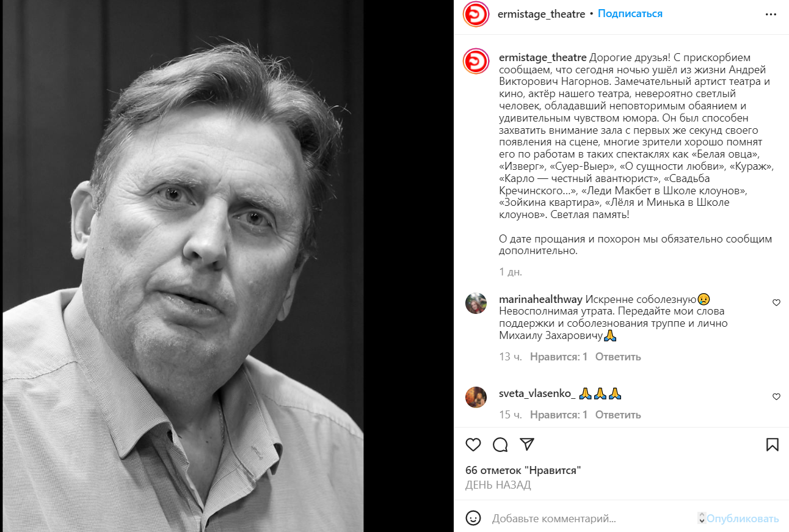Open ermistage_theatre avatar in the header
The height and width of the screenshot is (532, 789).
coord(476,14)
